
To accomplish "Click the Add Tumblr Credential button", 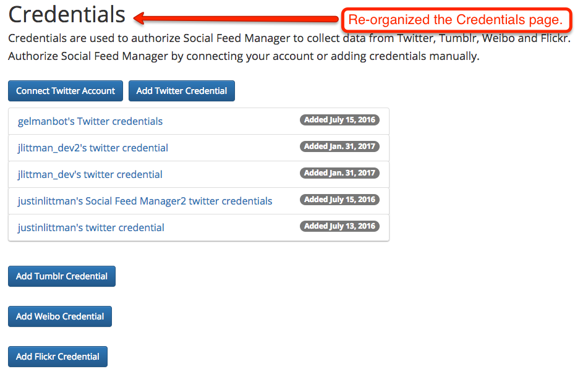I will click(x=62, y=276).
